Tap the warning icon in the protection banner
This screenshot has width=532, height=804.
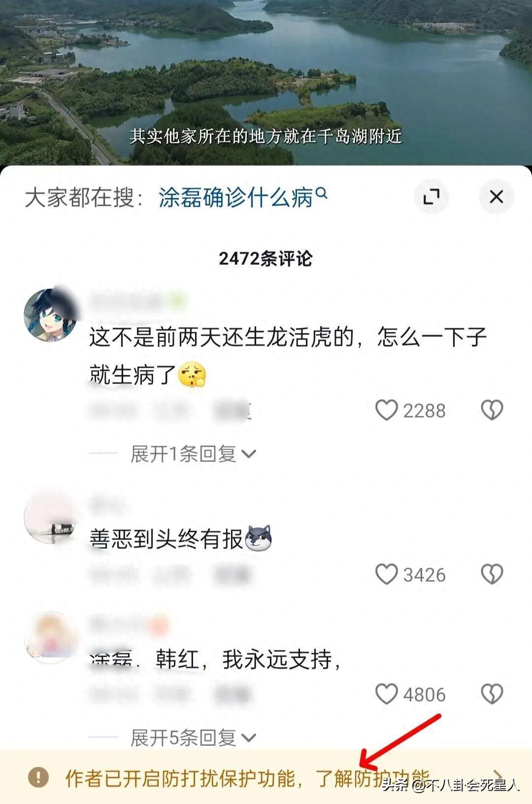(38, 777)
